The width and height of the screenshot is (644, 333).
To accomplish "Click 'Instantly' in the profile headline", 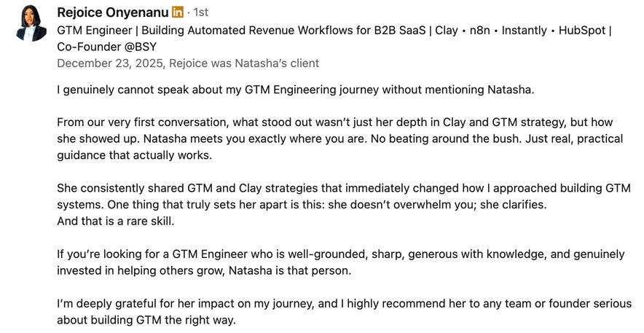I will click(530, 31).
